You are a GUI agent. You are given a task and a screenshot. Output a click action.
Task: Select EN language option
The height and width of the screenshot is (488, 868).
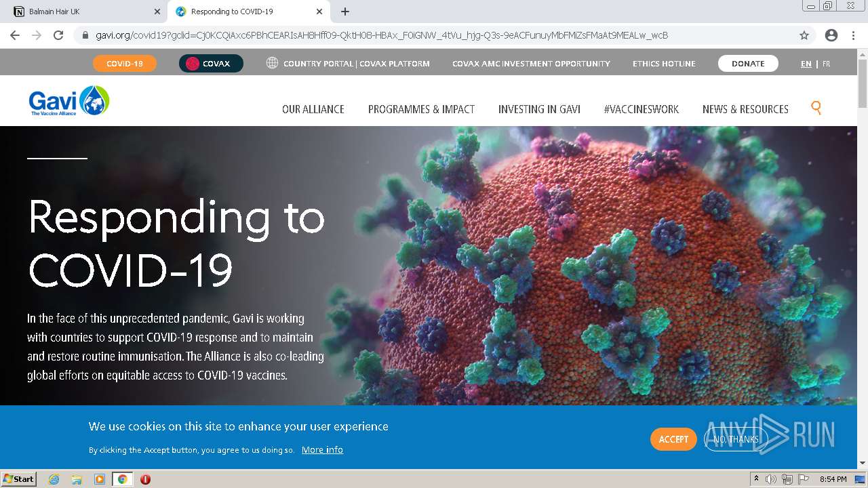(806, 64)
